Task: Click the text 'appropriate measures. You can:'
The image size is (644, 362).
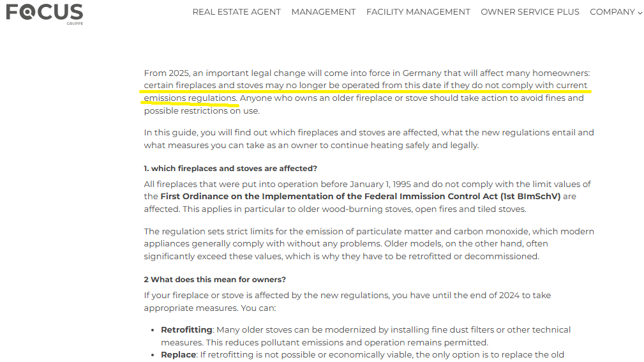Action: [210, 308]
